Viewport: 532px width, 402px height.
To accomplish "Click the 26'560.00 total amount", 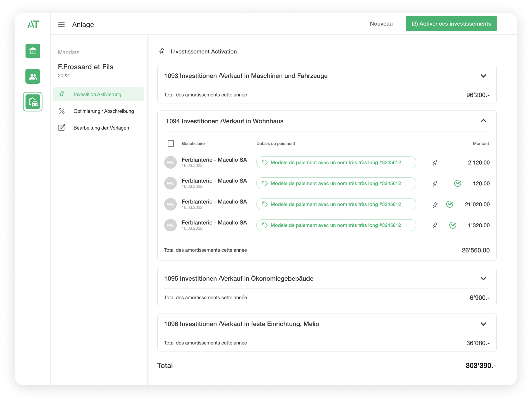I will tap(476, 250).
